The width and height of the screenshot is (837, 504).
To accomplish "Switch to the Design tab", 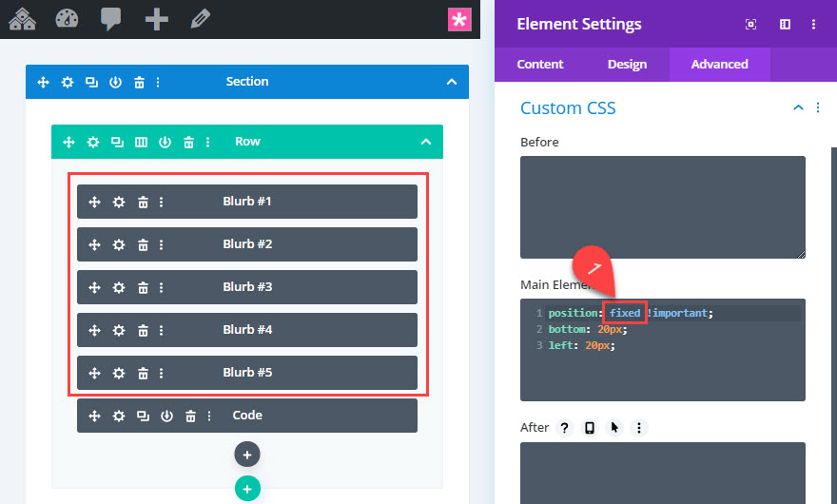I will [x=627, y=64].
